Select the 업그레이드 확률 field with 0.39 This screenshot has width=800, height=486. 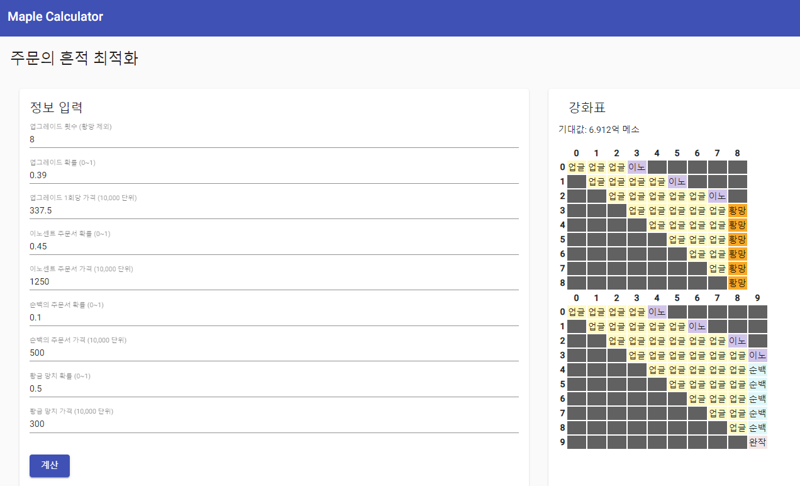(x=274, y=175)
